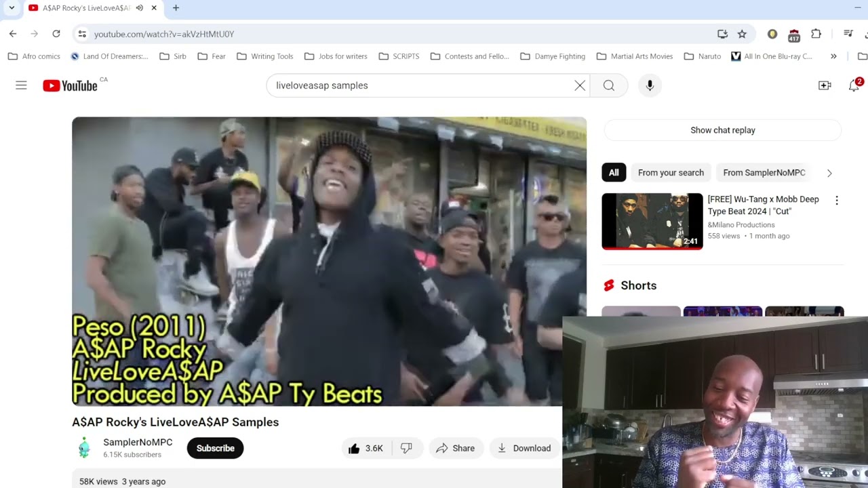The image size is (868, 488).
Task: Open the Land Of Dreamers bookmark
Action: [x=109, y=56]
